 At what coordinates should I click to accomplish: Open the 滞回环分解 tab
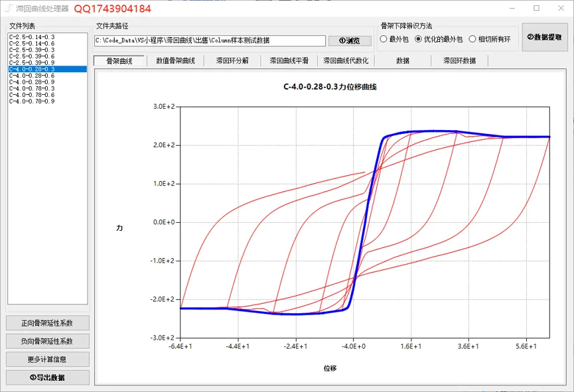[x=232, y=61]
